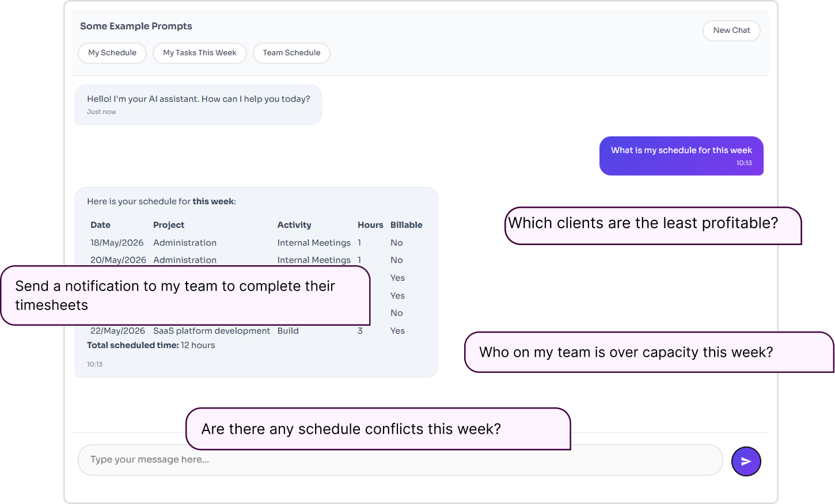Image resolution: width=835 pixels, height=504 pixels.
Task: Click the Yes billable value for 22/May/2026
Action: coord(397,331)
